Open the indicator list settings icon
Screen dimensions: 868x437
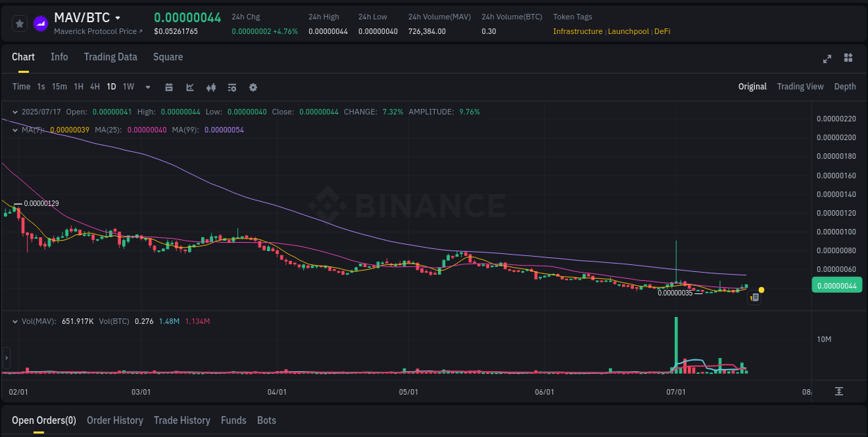pyautogui.click(x=231, y=87)
